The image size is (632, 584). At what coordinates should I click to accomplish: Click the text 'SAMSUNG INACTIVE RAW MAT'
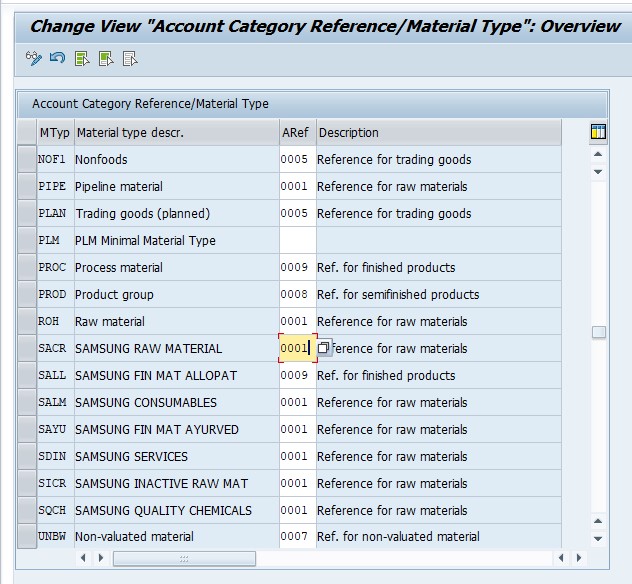161,484
